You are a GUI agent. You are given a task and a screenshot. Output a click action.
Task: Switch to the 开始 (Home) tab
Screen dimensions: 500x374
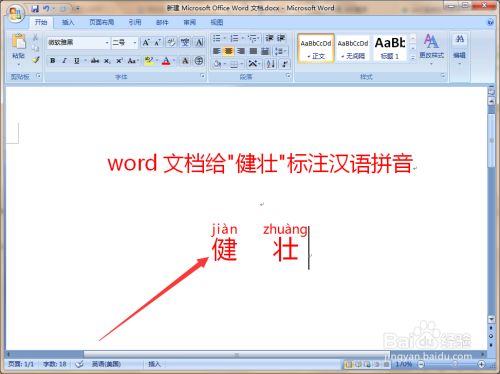pos(41,22)
